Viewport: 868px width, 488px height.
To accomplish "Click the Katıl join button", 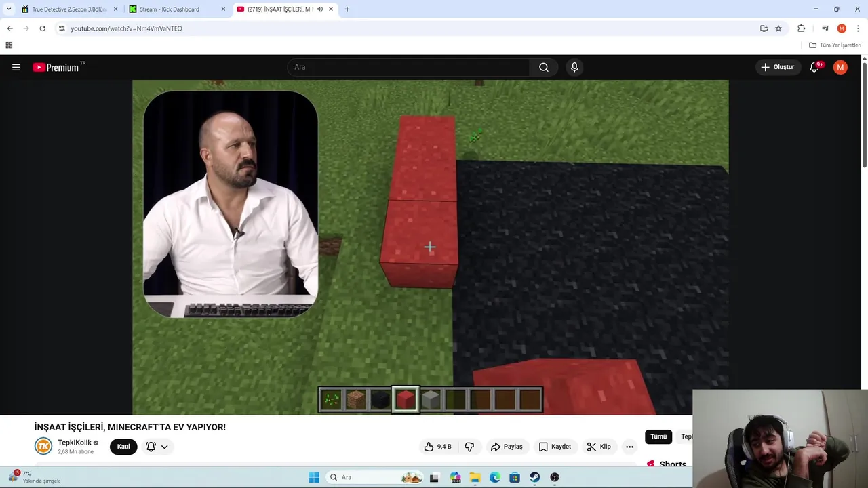I will tap(123, 447).
